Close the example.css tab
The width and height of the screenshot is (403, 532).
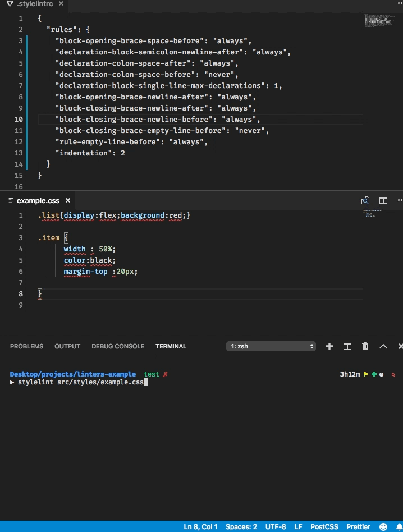click(x=68, y=200)
